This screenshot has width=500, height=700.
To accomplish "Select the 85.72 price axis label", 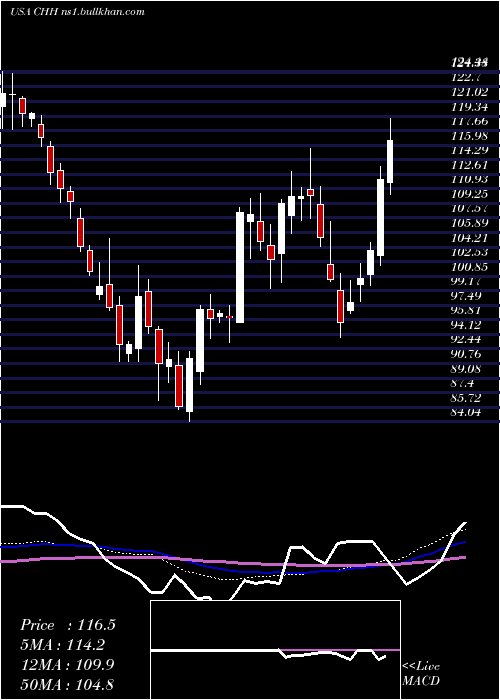I will (468, 398).
